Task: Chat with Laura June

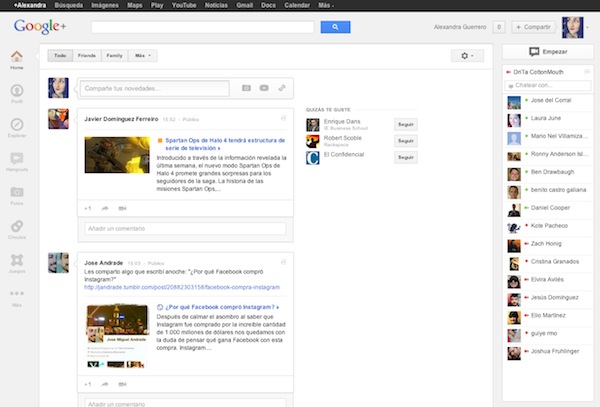Action: [548, 120]
